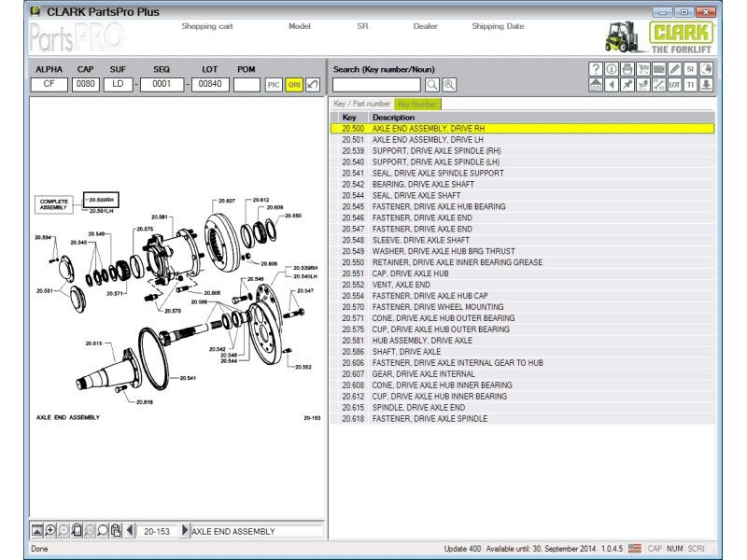Click the information (i) icon
747x560 pixels.
tap(612, 69)
